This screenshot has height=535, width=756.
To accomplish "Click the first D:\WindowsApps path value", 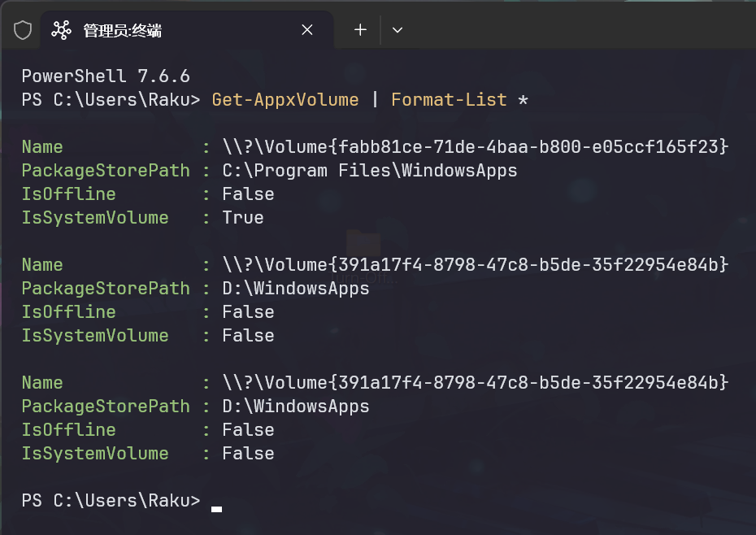I will tap(296, 289).
